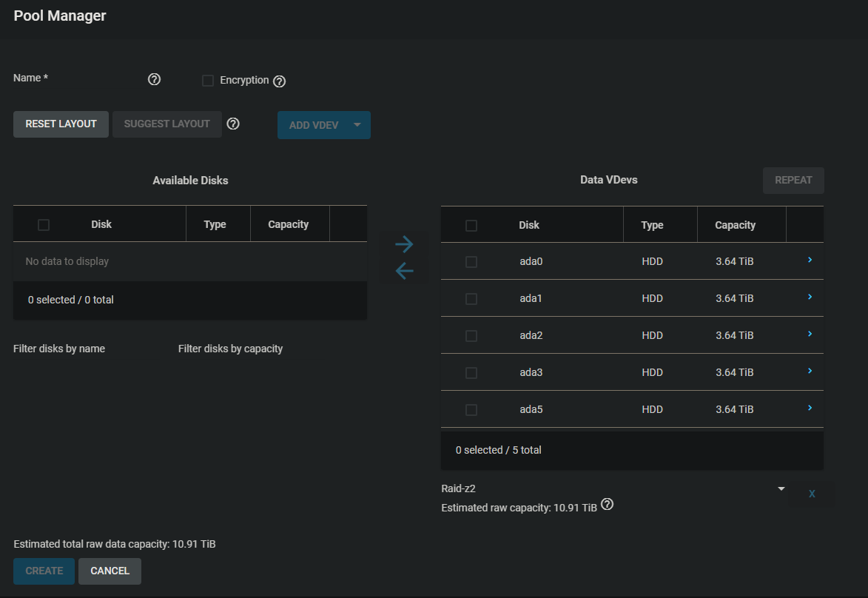Click the Create button
This screenshot has height=598, width=868.
[44, 571]
